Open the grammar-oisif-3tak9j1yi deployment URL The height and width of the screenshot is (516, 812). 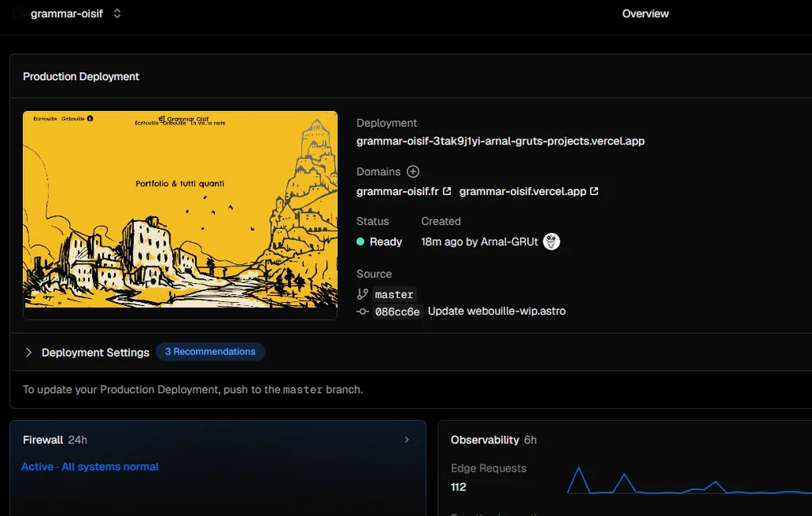(500, 141)
